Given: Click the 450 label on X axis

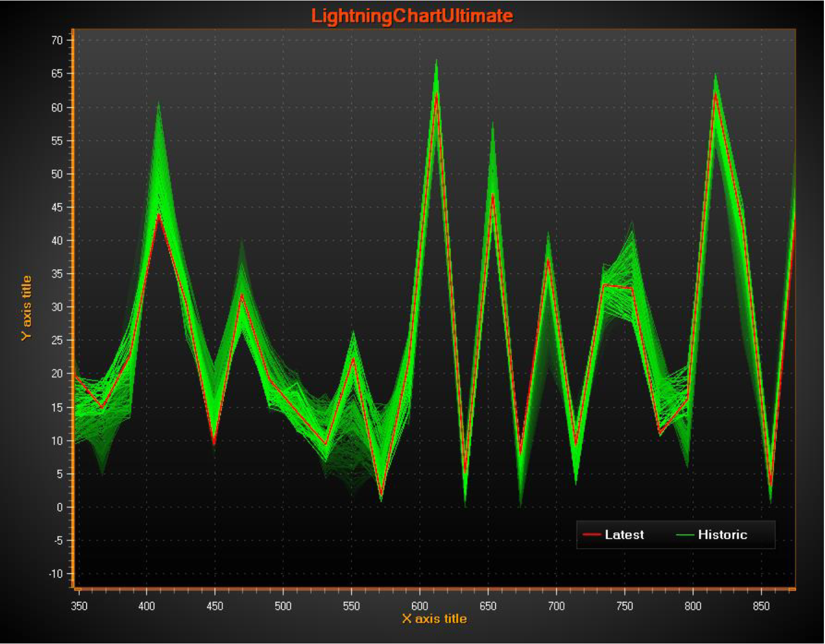Looking at the screenshot, I should (x=215, y=606).
